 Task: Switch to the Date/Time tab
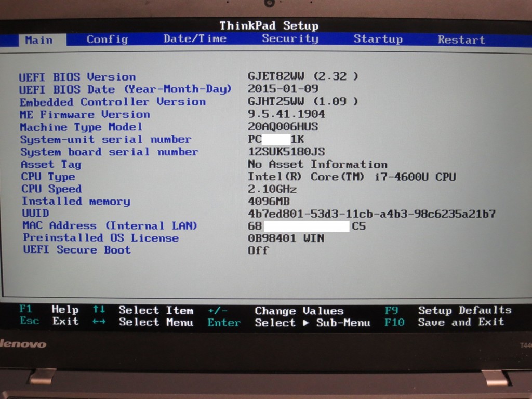(195, 38)
